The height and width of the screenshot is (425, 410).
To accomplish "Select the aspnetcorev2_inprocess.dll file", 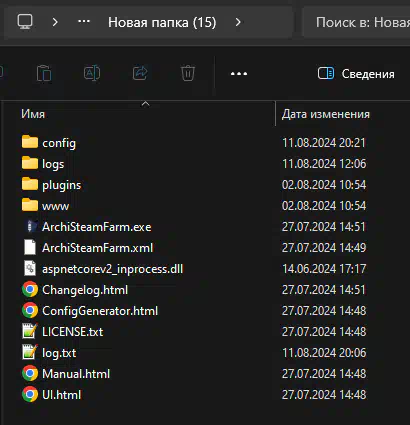I will pyautogui.click(x=113, y=269).
